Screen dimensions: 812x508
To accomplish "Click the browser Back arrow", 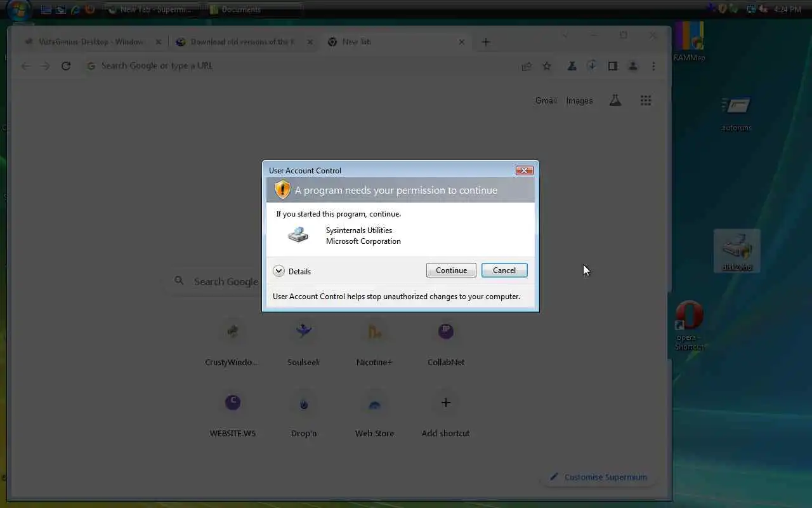I will (x=25, y=66).
